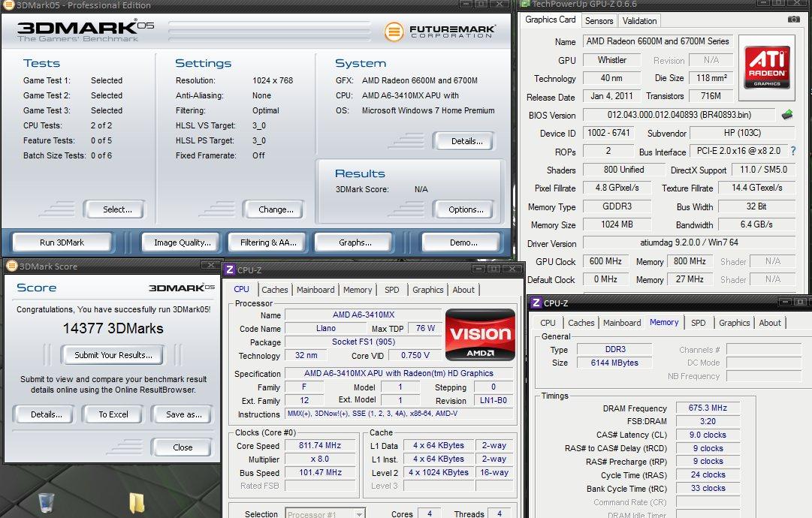812x518 pixels.
Task: Click the ATI Radeon logo in GPU-Z
Action: pyautogui.click(x=766, y=68)
